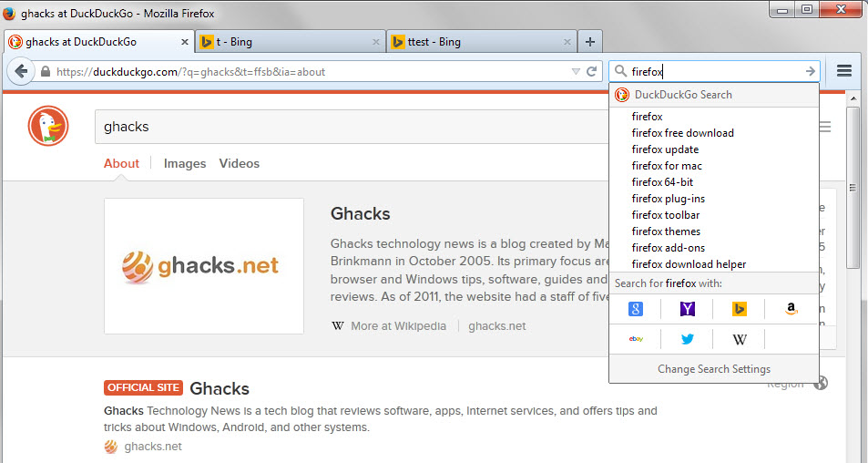
Task: Open new tab with plus button
Action: 589,42
